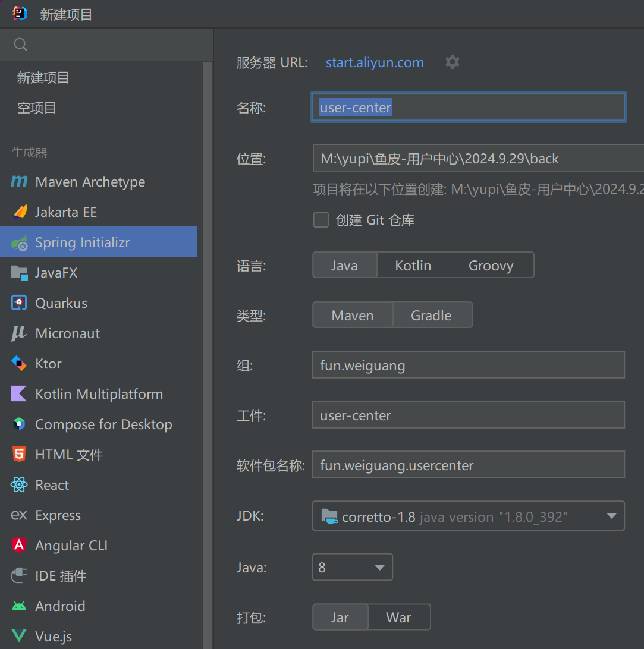Screen dimensions: 644x649
Task: Click the 软件包名称 package name field
Action: point(468,464)
